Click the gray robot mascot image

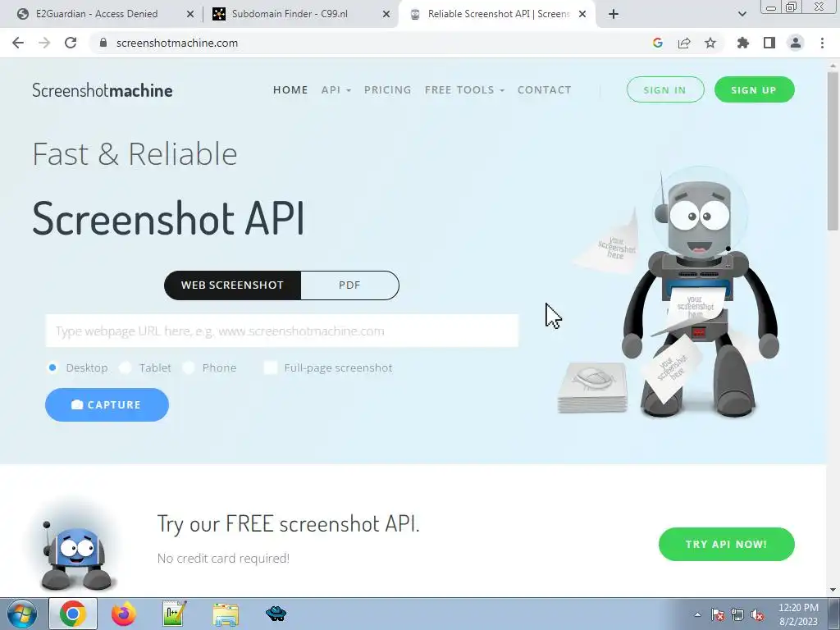[699, 292]
